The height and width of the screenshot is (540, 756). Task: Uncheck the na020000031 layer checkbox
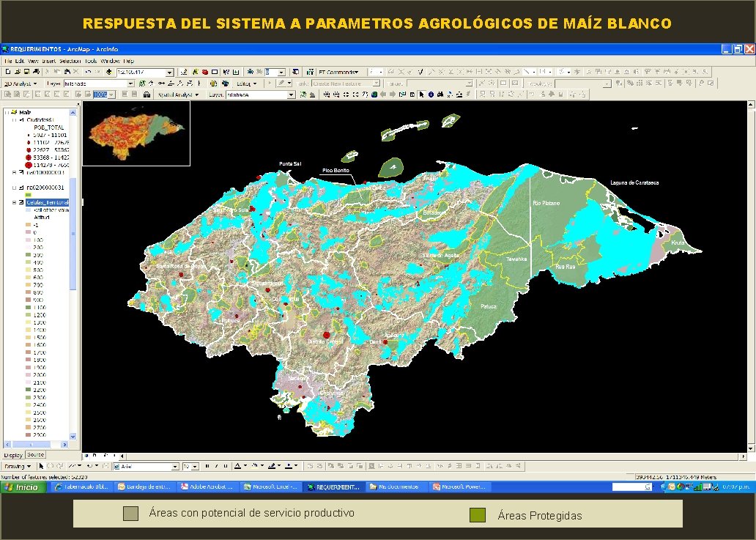pos(21,188)
